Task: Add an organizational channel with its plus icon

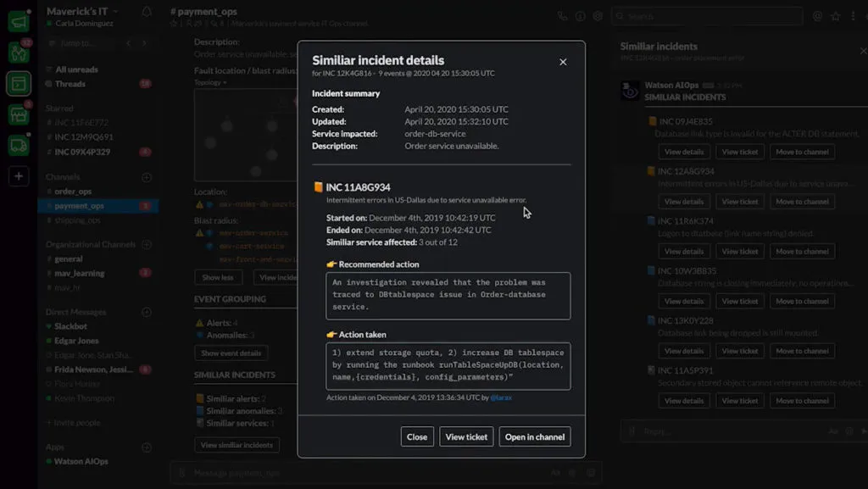Action: click(147, 244)
